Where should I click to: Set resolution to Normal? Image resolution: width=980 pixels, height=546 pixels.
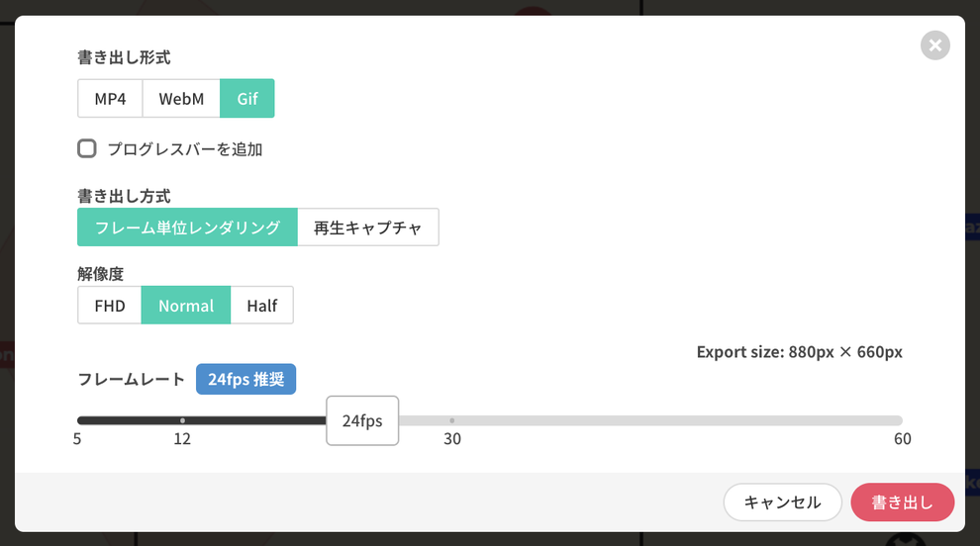[186, 306]
